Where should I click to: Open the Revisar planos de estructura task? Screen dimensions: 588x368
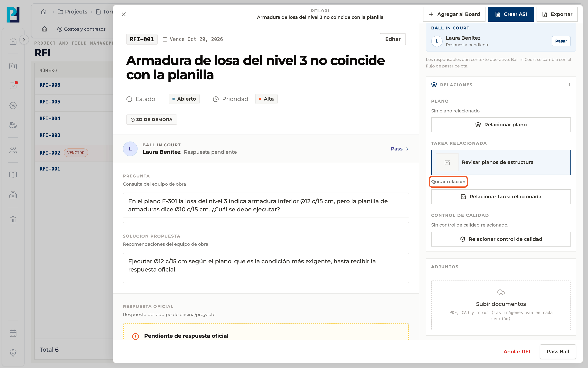click(x=501, y=162)
